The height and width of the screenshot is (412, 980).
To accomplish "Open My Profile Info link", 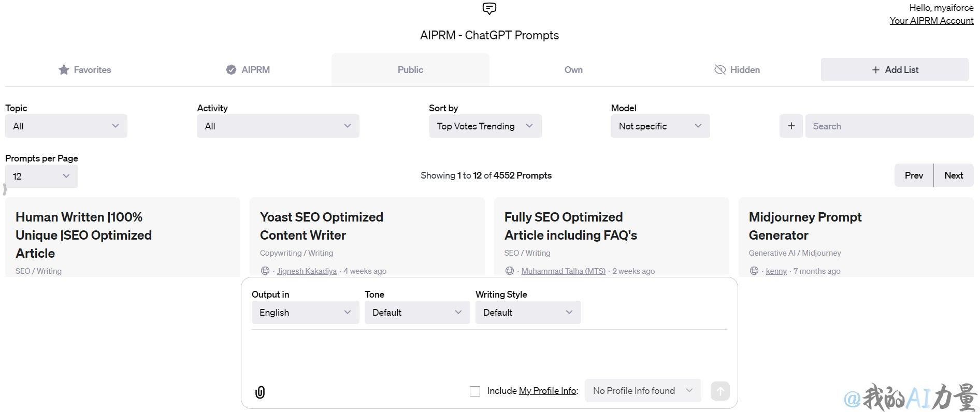I will 547,391.
